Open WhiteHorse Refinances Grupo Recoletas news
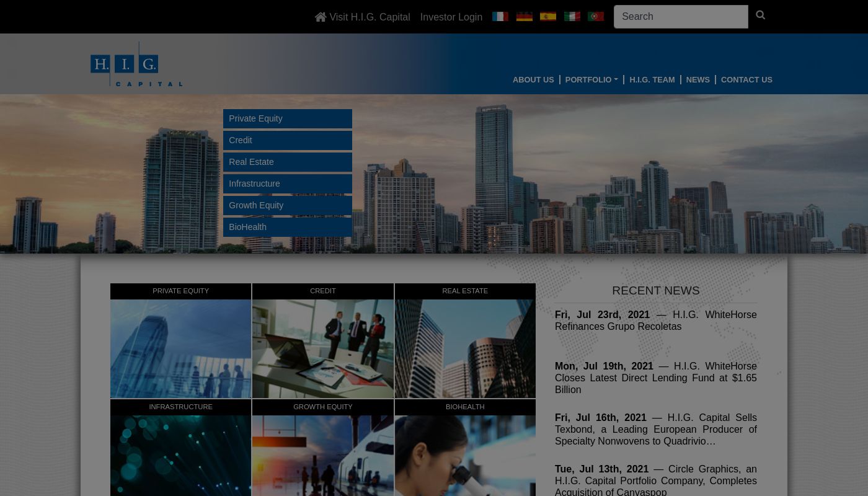868x496 pixels. [656, 321]
